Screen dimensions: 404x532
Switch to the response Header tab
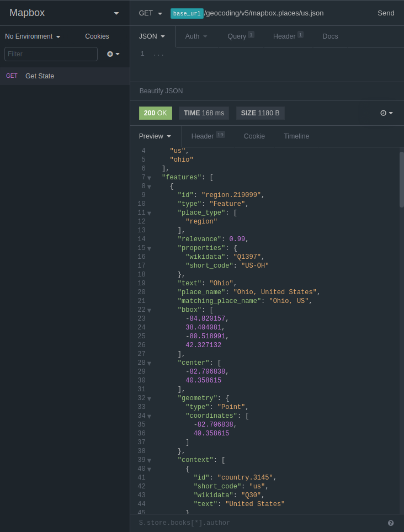(x=208, y=136)
